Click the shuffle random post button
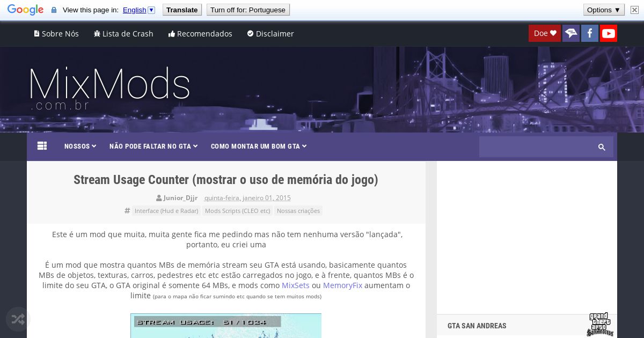The width and height of the screenshot is (644, 338). [18, 320]
